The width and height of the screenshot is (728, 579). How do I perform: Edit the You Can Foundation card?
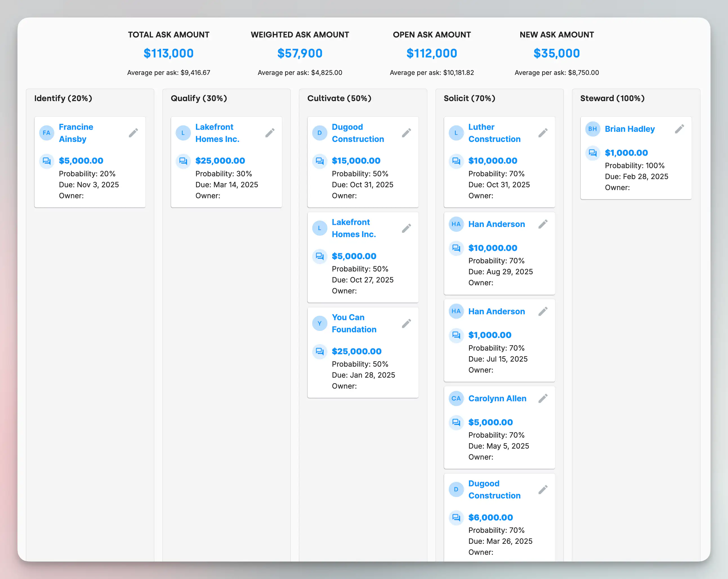[406, 323]
